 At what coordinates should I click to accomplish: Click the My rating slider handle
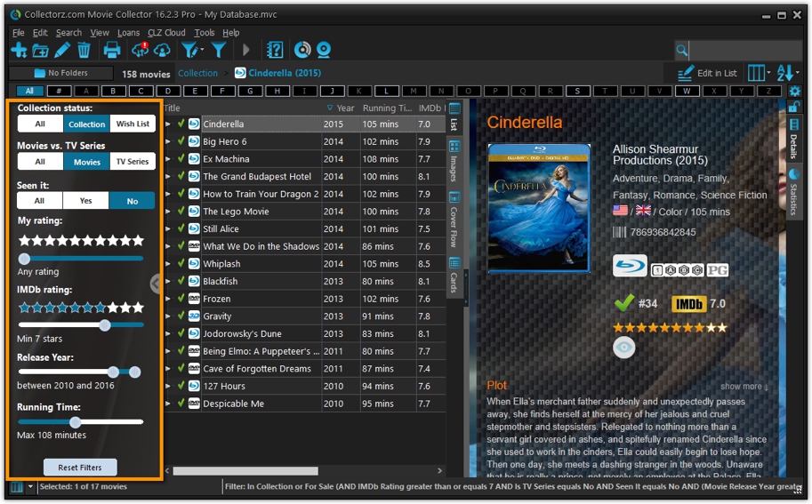click(24, 258)
